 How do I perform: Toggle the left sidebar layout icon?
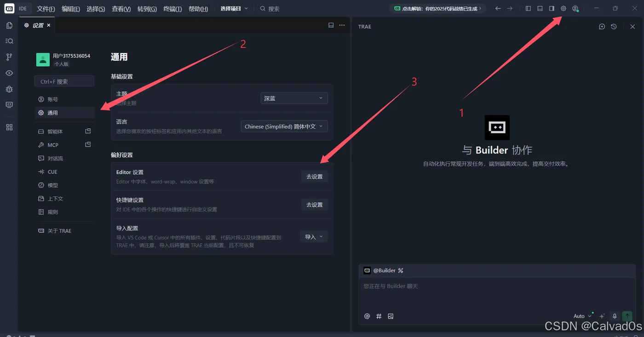click(x=528, y=8)
